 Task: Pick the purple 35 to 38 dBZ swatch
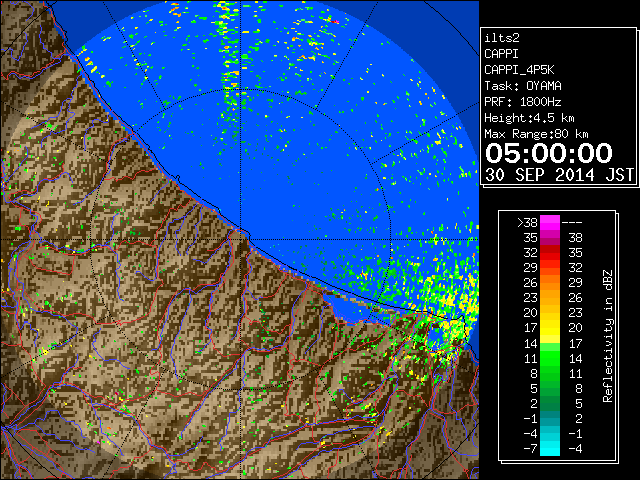[550, 238]
